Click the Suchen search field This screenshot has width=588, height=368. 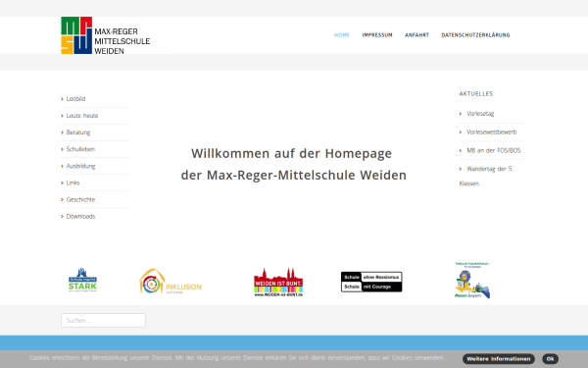coord(103,320)
